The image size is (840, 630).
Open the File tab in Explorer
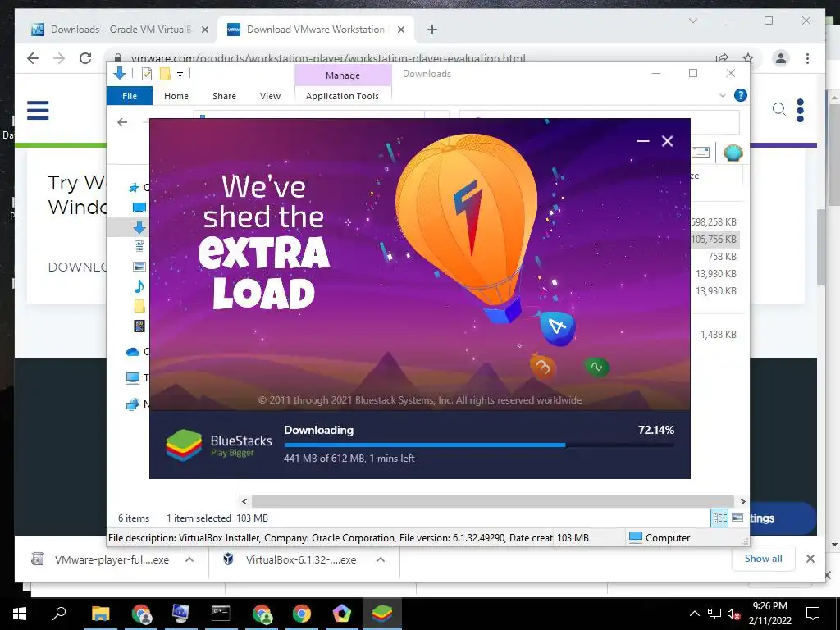tap(130, 96)
